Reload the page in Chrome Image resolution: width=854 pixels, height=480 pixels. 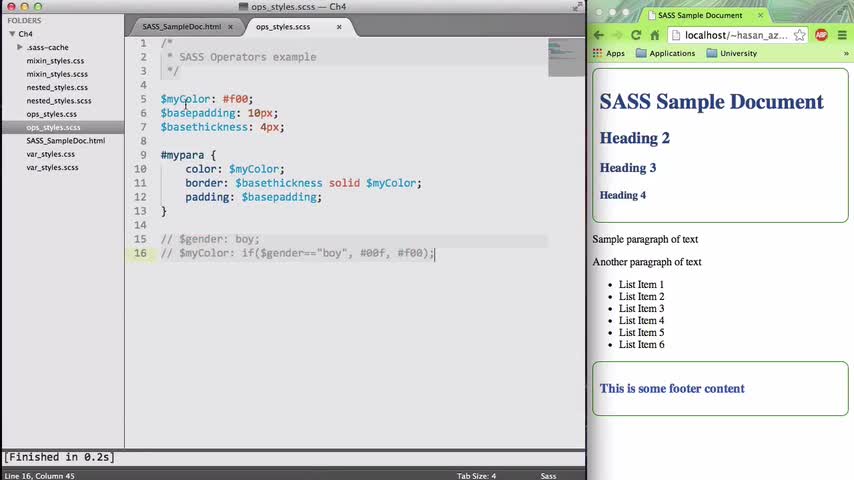636,35
